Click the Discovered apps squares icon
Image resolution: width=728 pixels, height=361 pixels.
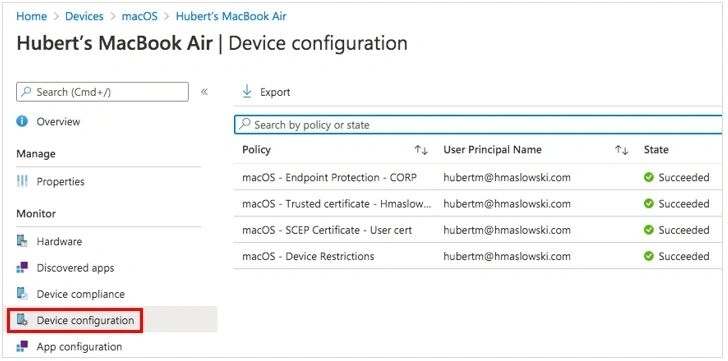22,267
